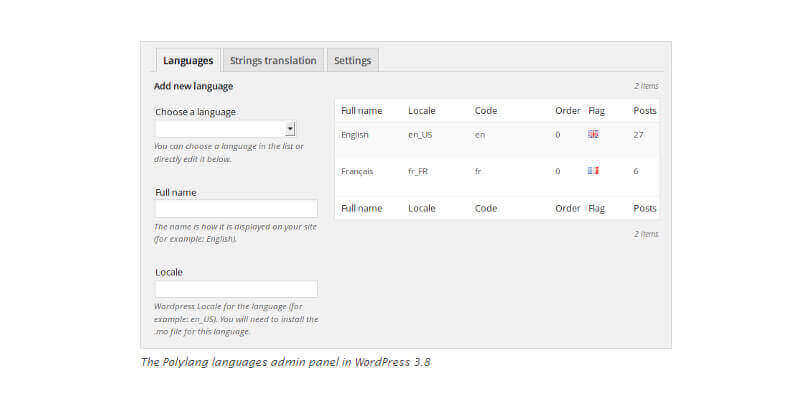Click the Français row flag icon

(593, 170)
